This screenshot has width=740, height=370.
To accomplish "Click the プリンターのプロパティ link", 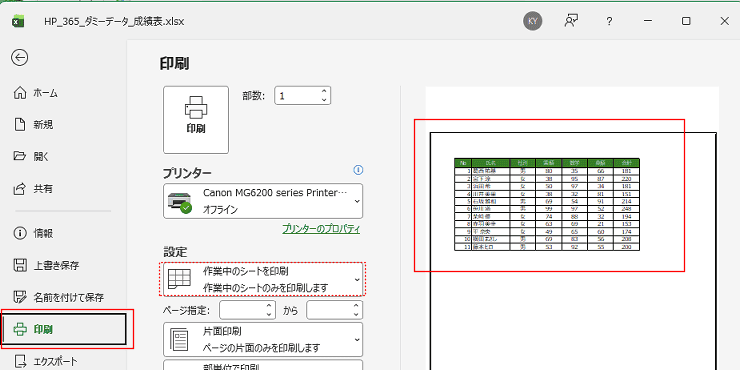I will (x=321, y=229).
